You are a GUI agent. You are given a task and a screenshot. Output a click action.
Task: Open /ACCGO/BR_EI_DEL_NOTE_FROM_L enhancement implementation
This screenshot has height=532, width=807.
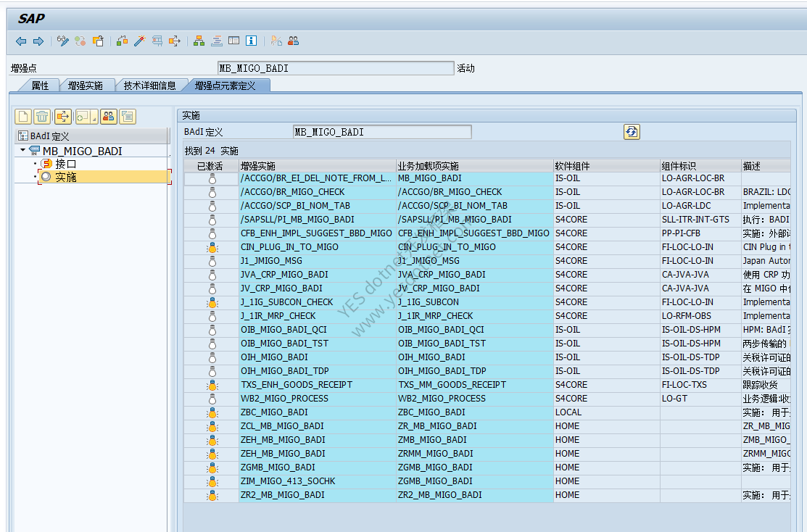pyautogui.click(x=317, y=178)
